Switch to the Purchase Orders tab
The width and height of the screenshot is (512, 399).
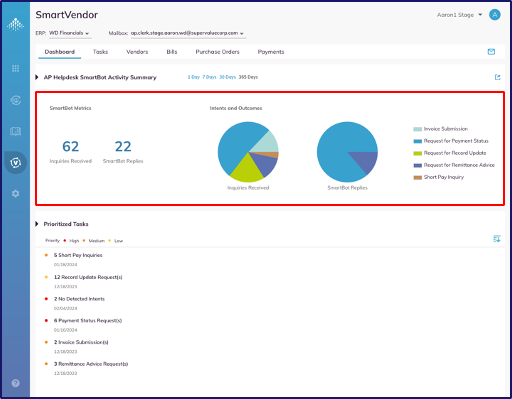point(217,52)
